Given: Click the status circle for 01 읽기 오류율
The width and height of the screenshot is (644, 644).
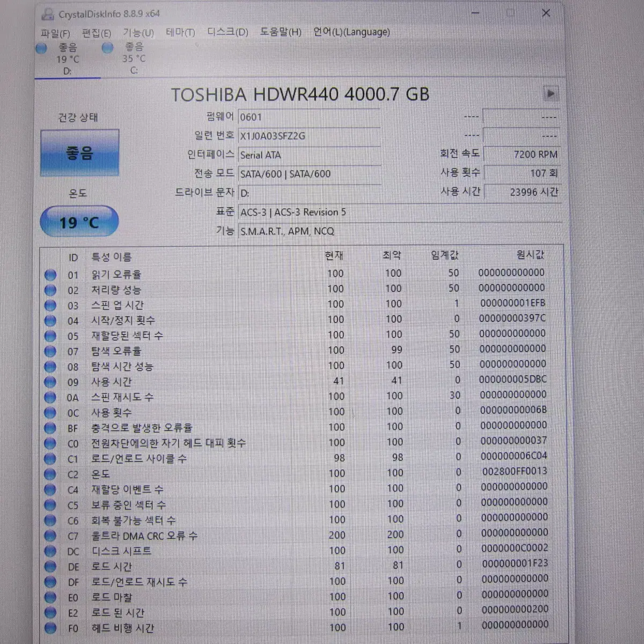Looking at the screenshot, I should click(50, 275).
